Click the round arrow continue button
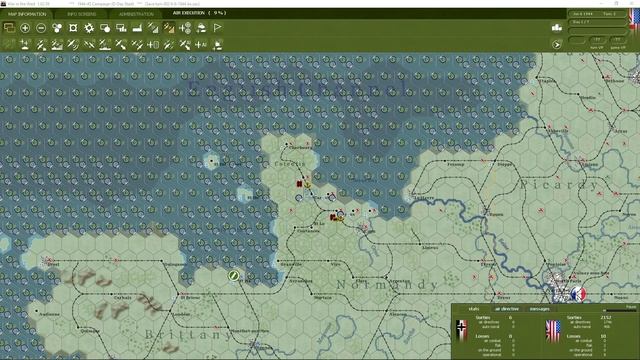 tap(556, 44)
